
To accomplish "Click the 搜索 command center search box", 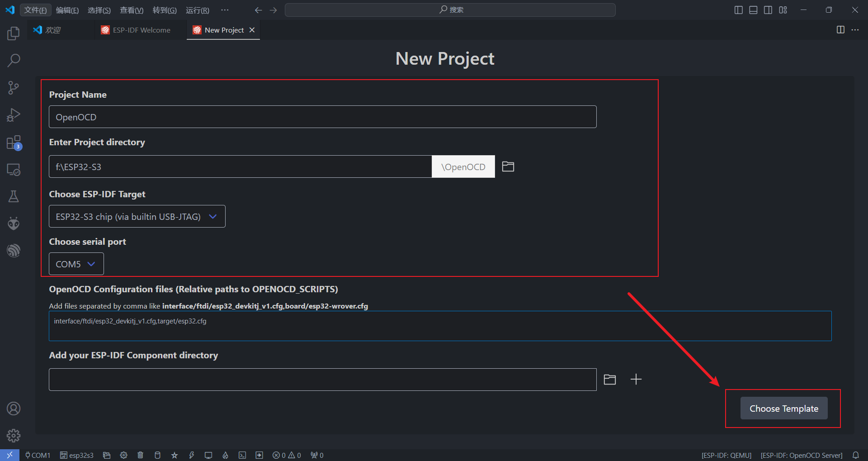I will click(450, 10).
